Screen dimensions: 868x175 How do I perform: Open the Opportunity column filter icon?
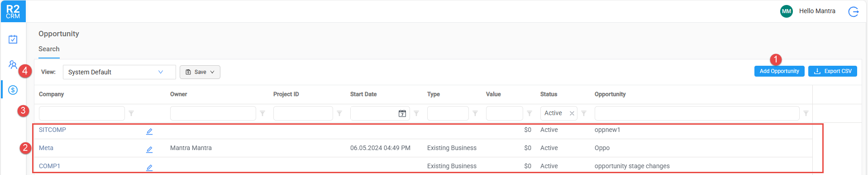pyautogui.click(x=806, y=113)
